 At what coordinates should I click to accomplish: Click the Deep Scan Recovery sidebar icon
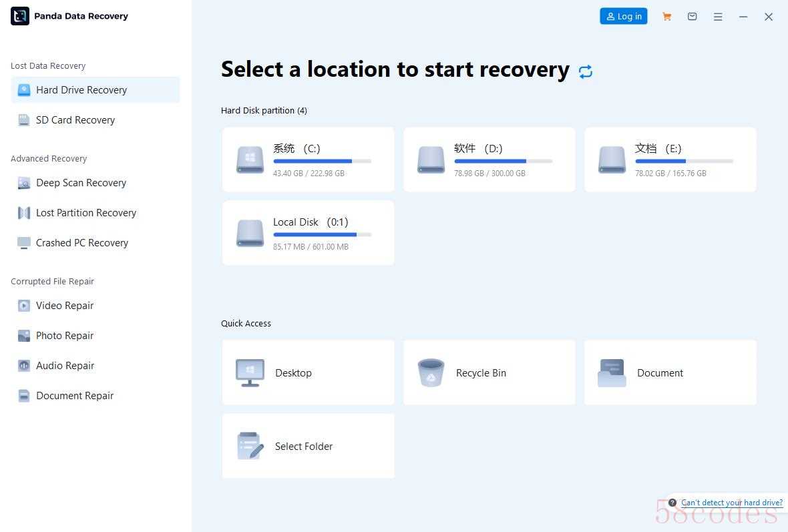[23, 183]
